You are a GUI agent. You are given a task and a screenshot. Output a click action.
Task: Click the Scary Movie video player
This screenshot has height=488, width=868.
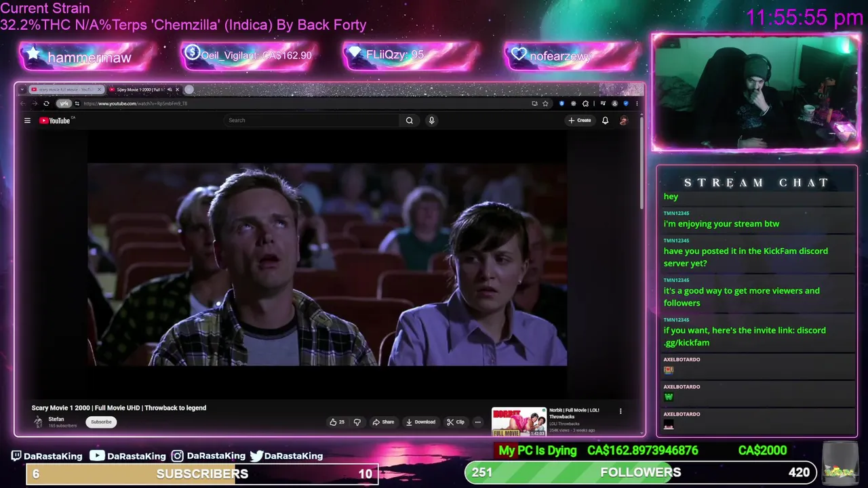point(327,264)
